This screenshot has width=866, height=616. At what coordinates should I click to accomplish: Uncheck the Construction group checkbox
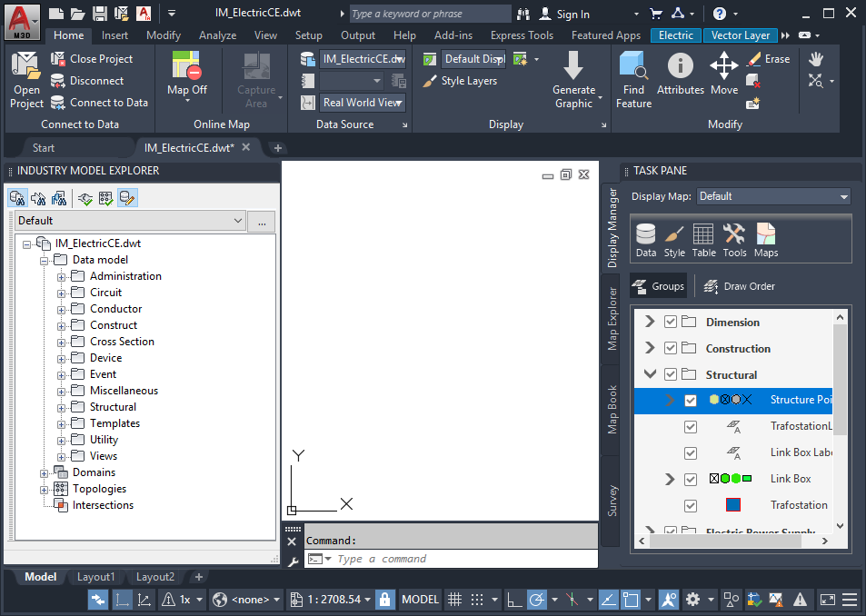pyautogui.click(x=671, y=348)
